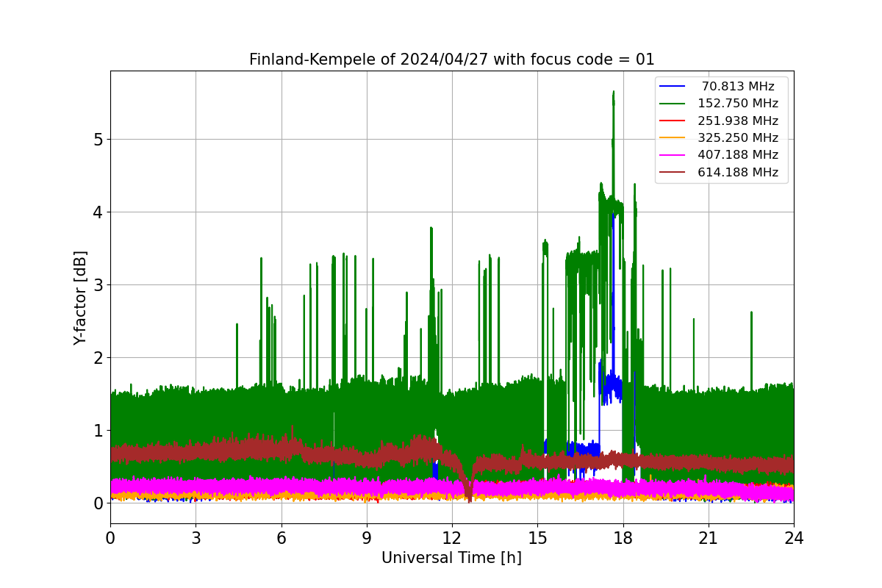The height and width of the screenshot is (588, 882).
Task: Click the x-axis tick label 0
Action: pyautogui.click(x=110, y=537)
